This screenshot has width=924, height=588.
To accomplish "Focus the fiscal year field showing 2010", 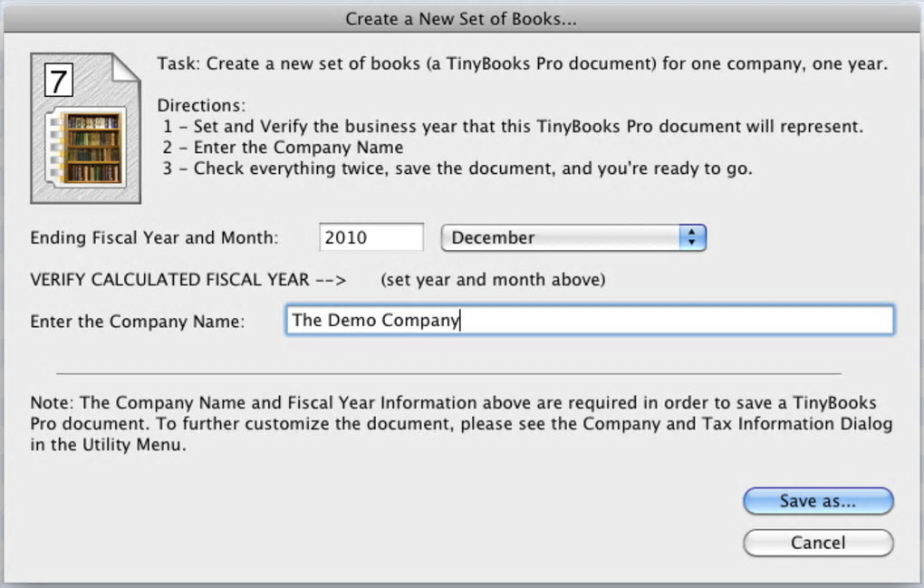I will coord(371,237).
